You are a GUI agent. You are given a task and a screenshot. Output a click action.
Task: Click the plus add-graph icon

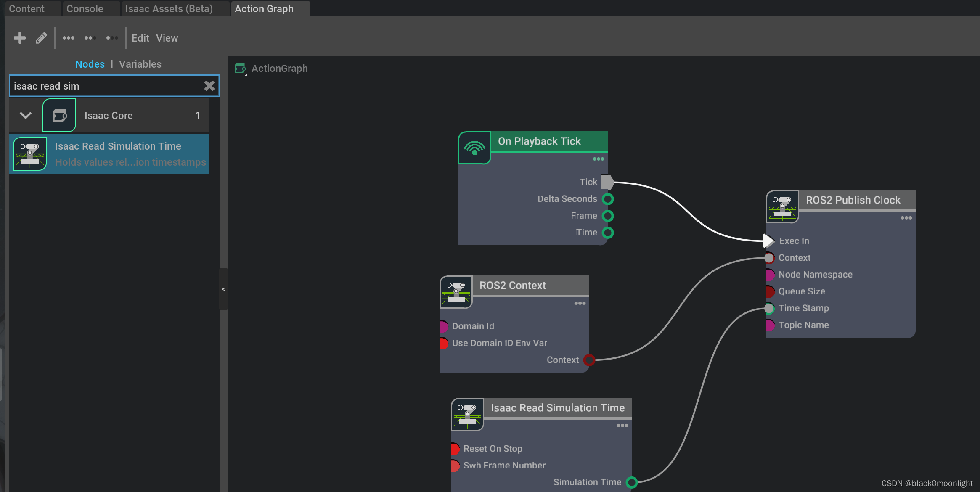point(19,38)
